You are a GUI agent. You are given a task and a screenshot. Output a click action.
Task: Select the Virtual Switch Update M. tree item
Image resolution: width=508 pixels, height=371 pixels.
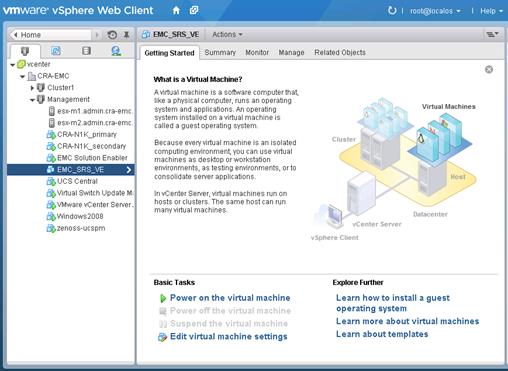point(95,193)
